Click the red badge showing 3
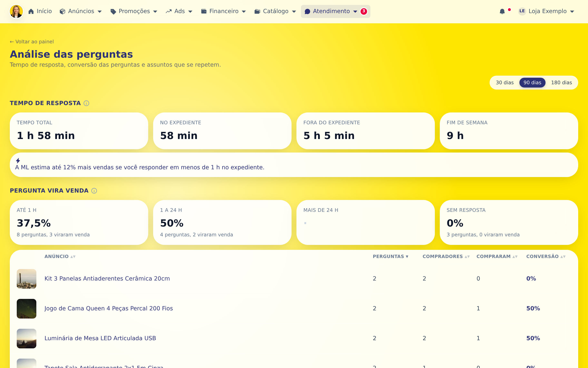Screen dimensions: 588x368 (x=364, y=11)
